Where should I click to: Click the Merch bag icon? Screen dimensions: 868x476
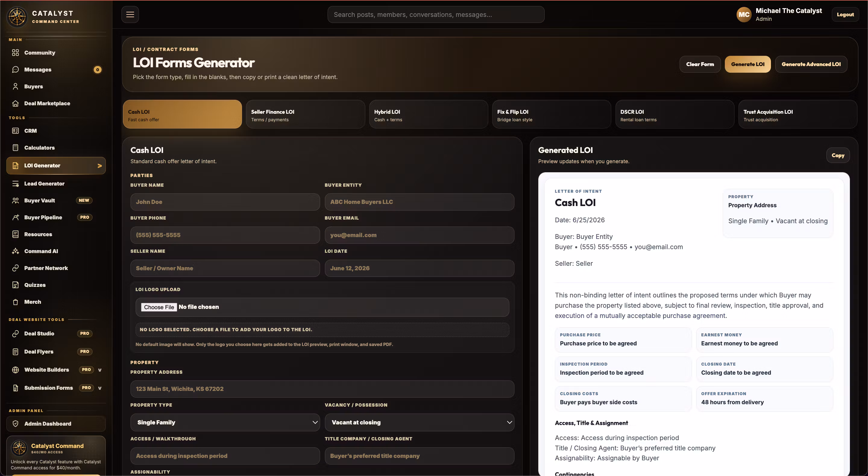[x=15, y=302]
